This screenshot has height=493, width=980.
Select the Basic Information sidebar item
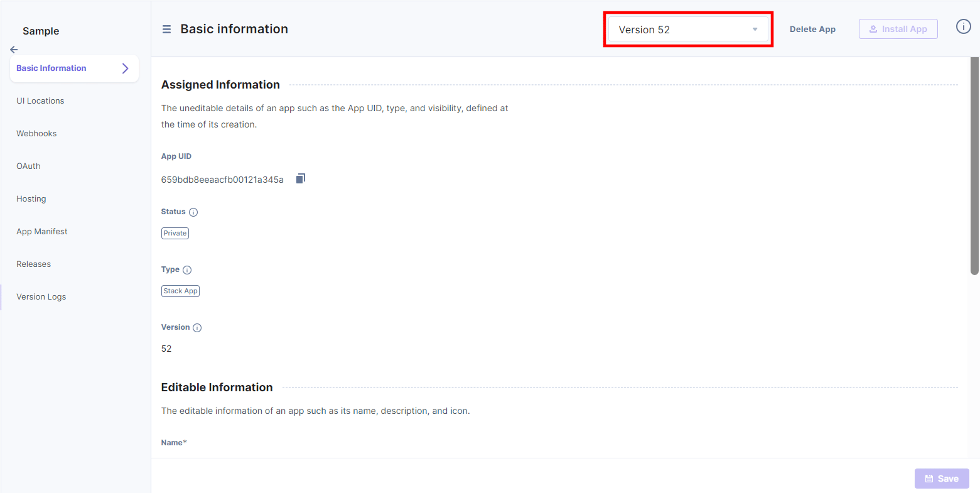tap(74, 68)
